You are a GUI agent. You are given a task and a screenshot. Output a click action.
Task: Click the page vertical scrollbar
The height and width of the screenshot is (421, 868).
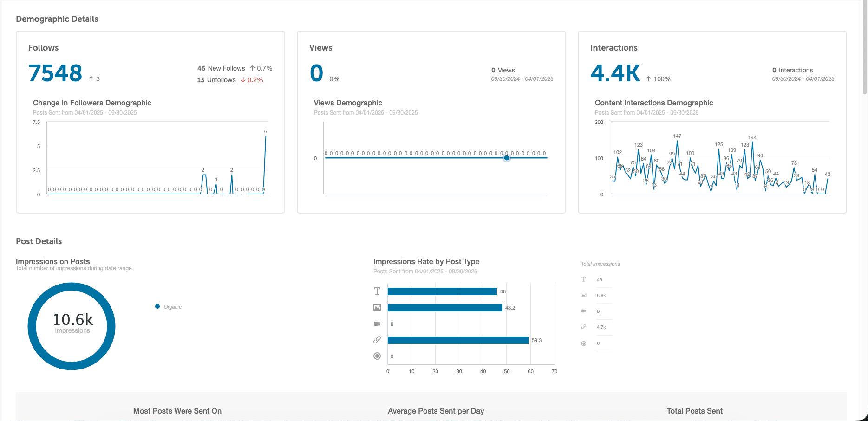pyautogui.click(x=864, y=46)
